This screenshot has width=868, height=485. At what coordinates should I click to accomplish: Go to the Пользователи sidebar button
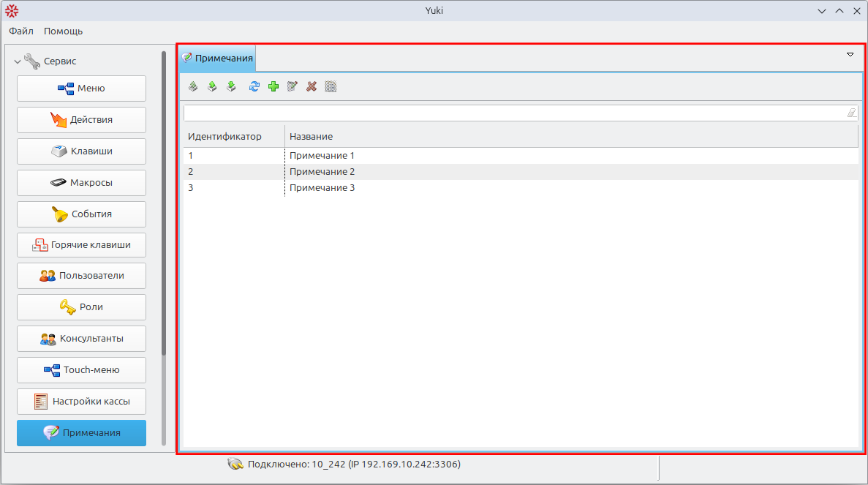[x=81, y=276]
